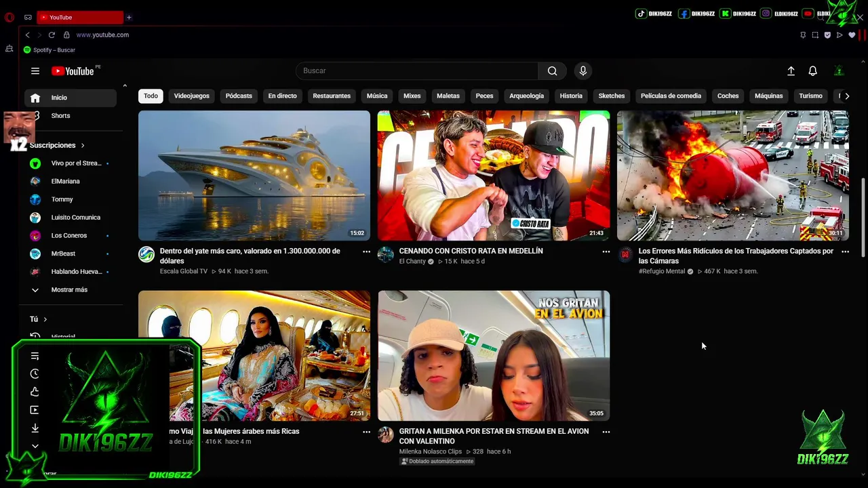Open Milenka Nolasco Clips channel avatar
Screen dimensions: 868x488
[x=386, y=435]
